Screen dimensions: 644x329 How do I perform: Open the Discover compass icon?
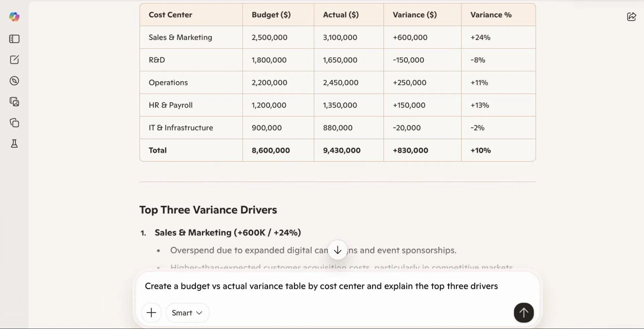point(14,81)
